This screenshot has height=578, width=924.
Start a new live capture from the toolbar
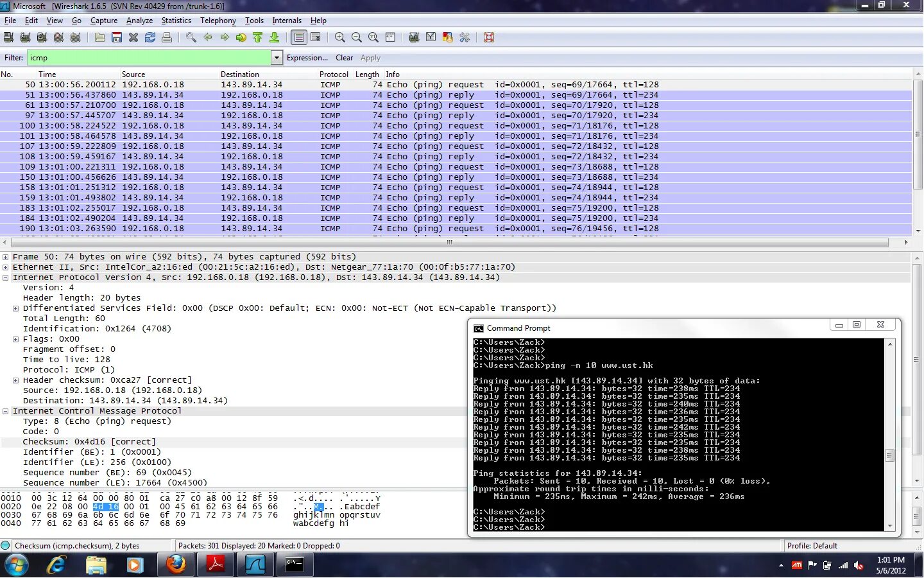[42, 37]
